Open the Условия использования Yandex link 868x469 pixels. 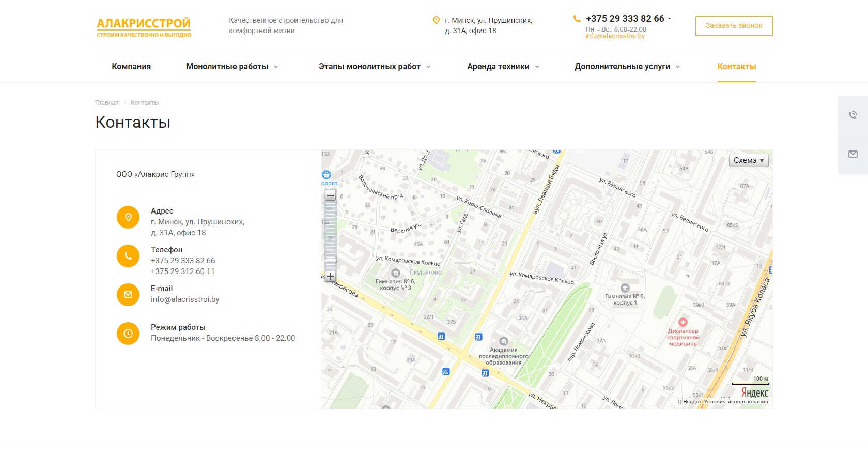coord(735,402)
